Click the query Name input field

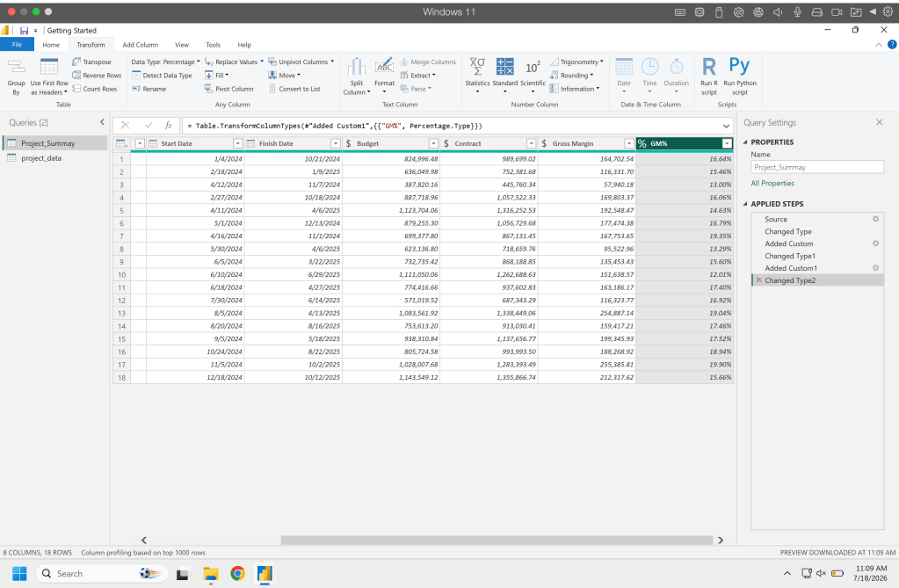click(817, 167)
